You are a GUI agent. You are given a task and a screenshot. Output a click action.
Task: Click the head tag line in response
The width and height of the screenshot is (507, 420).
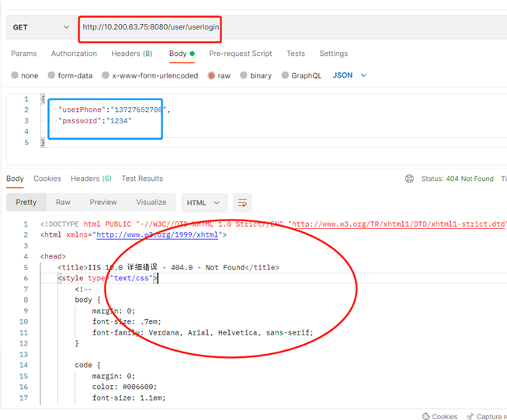(53, 256)
